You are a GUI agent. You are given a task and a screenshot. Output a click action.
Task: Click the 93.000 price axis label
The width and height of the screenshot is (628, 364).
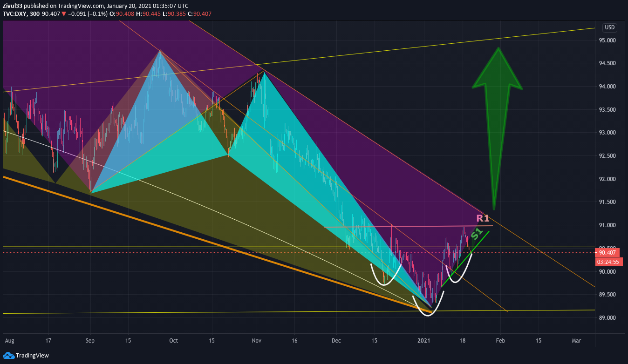[x=608, y=133]
